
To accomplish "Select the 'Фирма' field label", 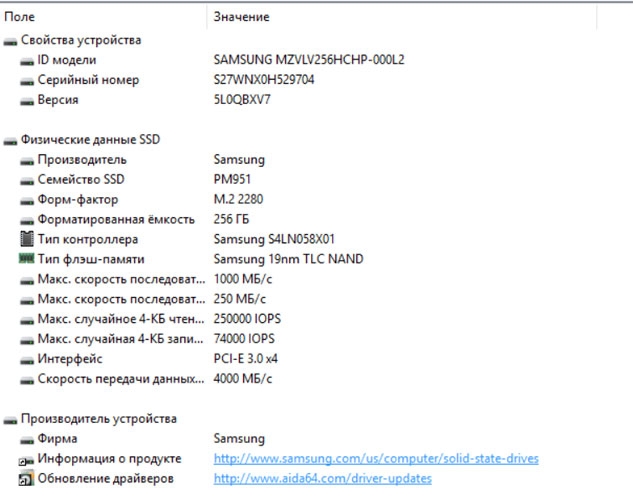I will pyautogui.click(x=57, y=439).
